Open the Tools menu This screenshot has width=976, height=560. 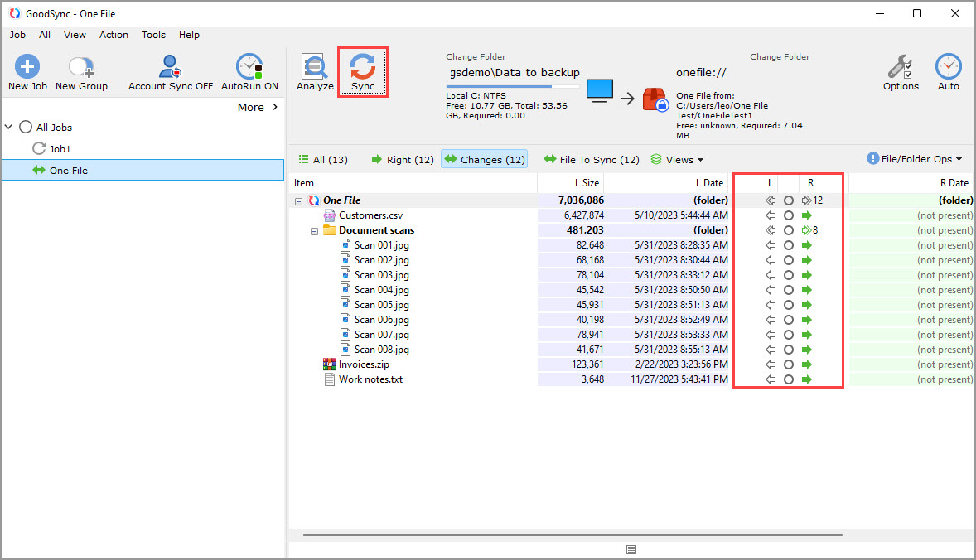[x=153, y=35]
